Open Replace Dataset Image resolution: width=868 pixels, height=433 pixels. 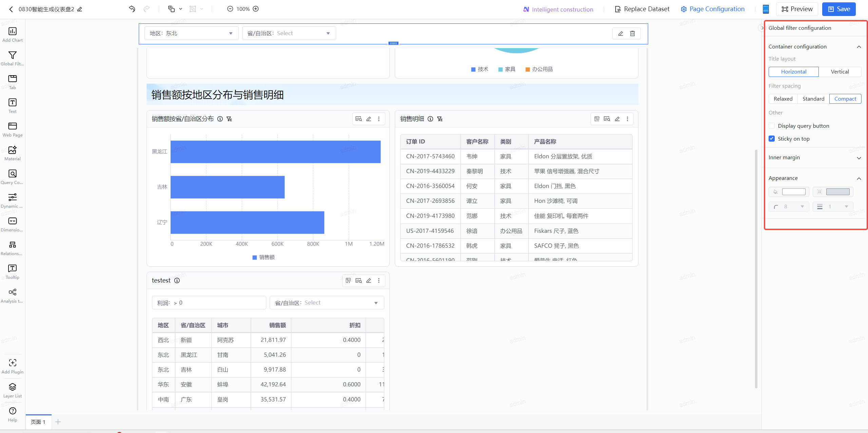tap(642, 9)
